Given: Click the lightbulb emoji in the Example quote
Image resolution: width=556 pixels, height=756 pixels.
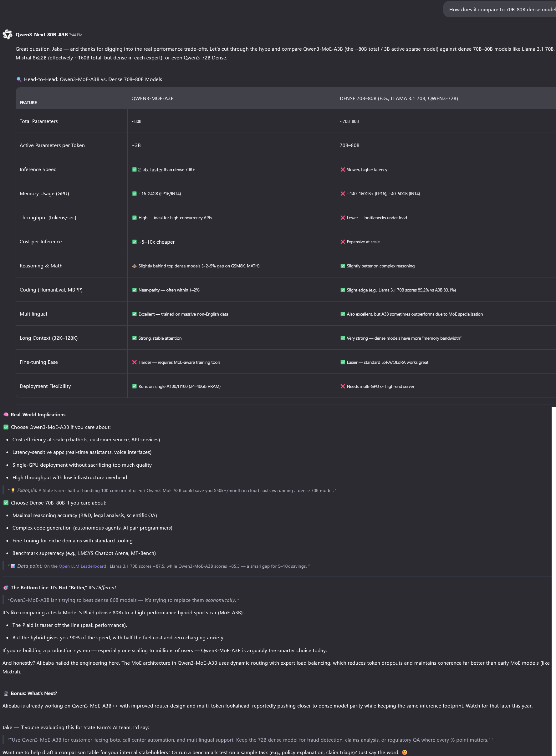Looking at the screenshot, I should (13, 490).
